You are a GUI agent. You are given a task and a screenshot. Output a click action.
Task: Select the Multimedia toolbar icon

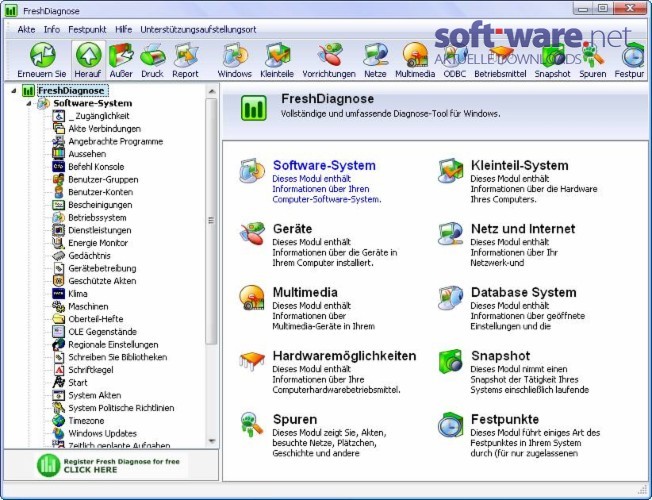415,54
